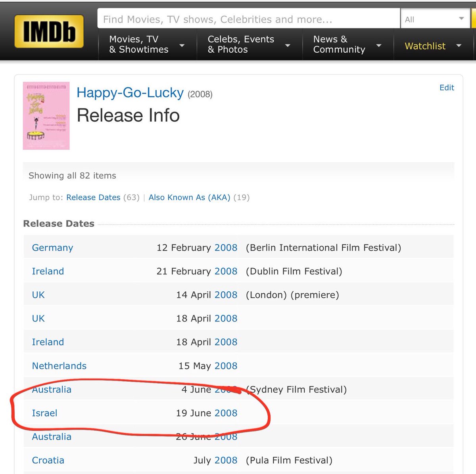The height and width of the screenshot is (474, 476).
Task: Jump to Also Known As (AKA)
Action: pos(189,197)
